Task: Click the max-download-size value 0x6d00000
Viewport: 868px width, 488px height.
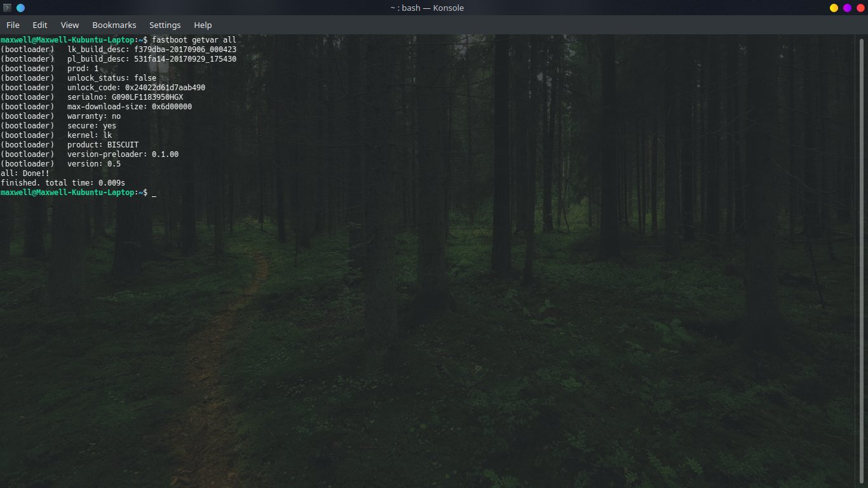Action: (172, 107)
